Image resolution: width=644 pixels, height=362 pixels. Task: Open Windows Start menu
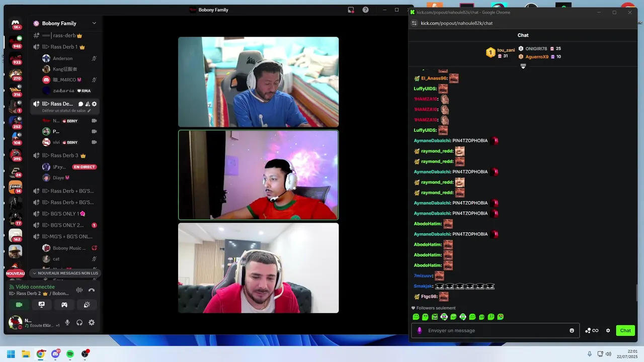tap(11, 354)
